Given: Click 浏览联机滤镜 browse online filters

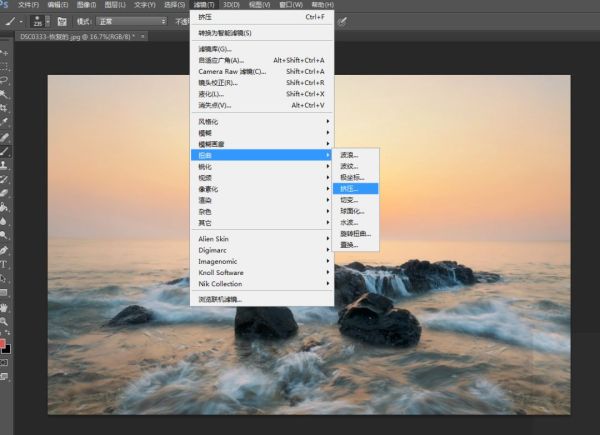Looking at the screenshot, I should tap(262, 300).
